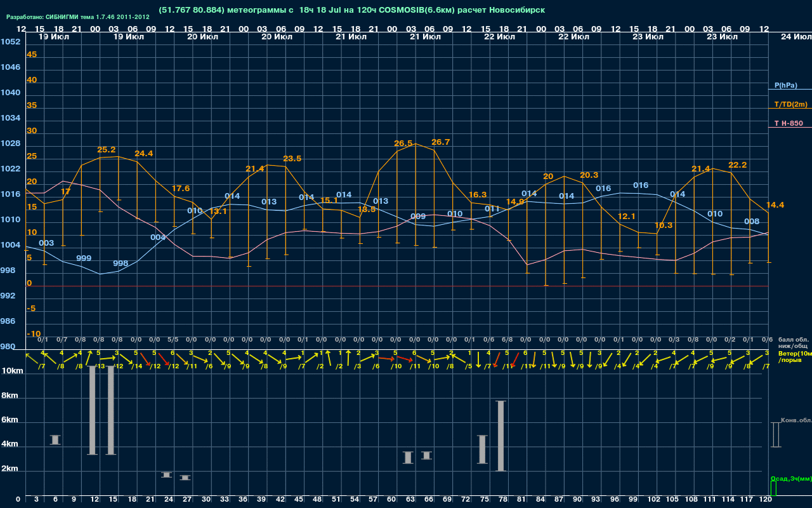Viewport: 812px width, 508px height.
Task: Click the small gray cloud bar above hour 6
Action: (x=55, y=440)
